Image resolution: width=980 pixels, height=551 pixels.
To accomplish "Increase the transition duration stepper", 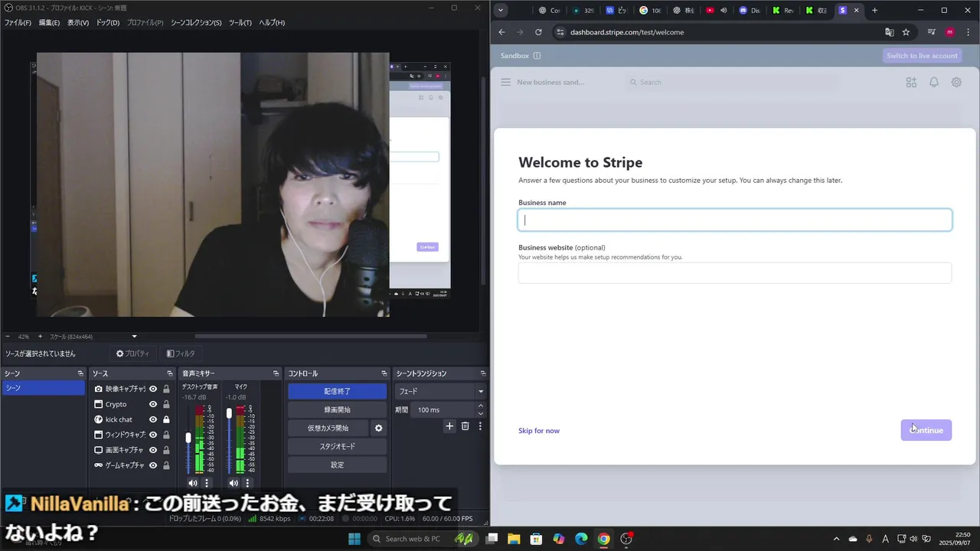I will 481,406.
